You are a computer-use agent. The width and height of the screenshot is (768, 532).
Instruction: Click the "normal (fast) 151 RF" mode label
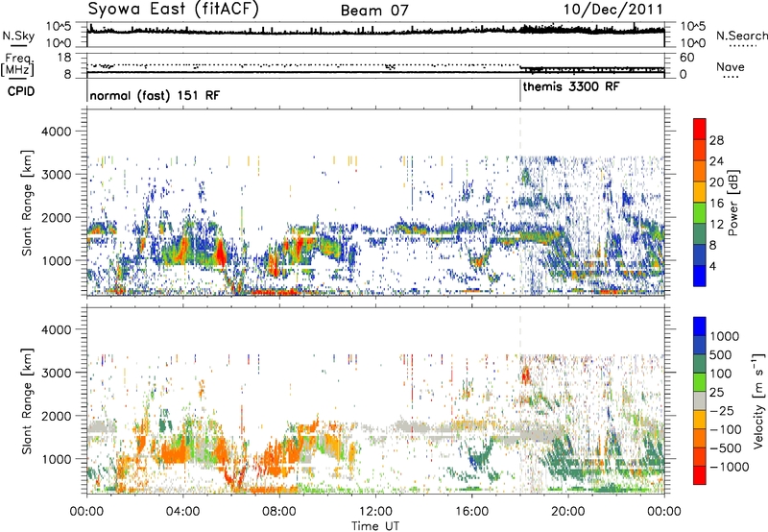[155, 95]
